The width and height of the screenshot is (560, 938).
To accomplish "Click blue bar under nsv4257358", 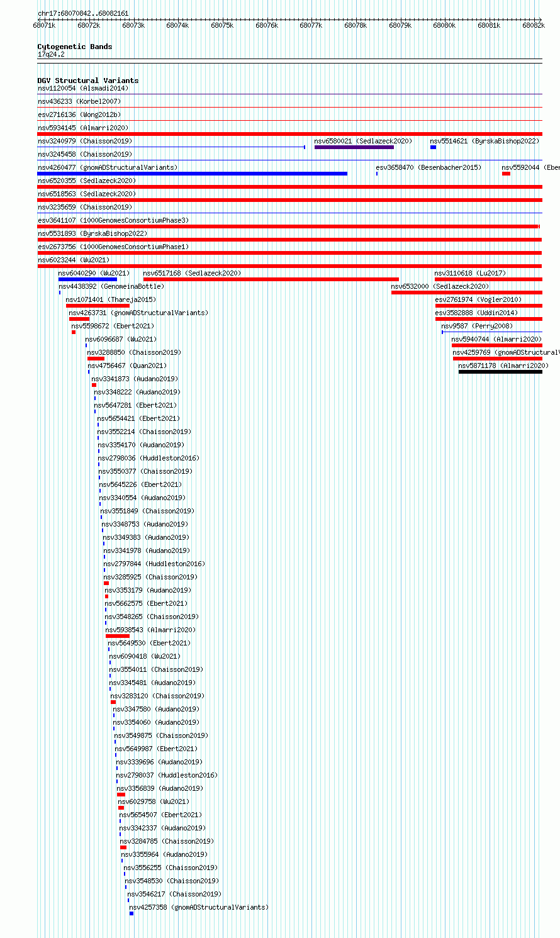I will [x=132, y=913].
